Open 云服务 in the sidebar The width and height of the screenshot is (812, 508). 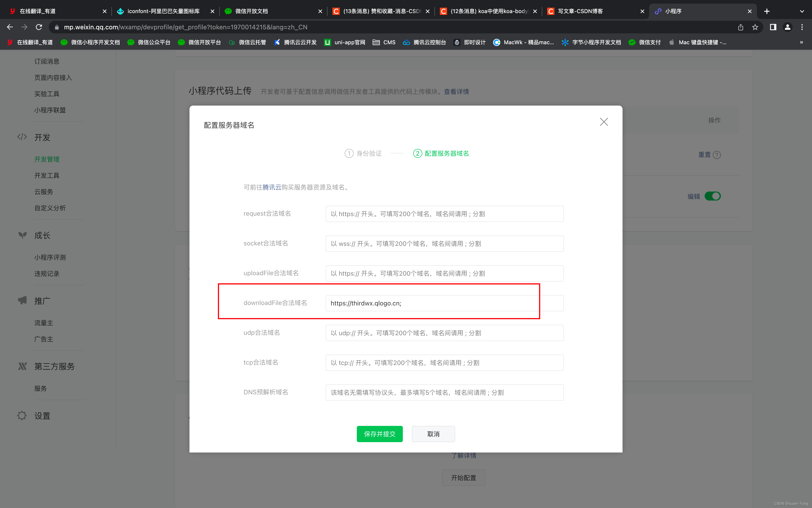(44, 192)
